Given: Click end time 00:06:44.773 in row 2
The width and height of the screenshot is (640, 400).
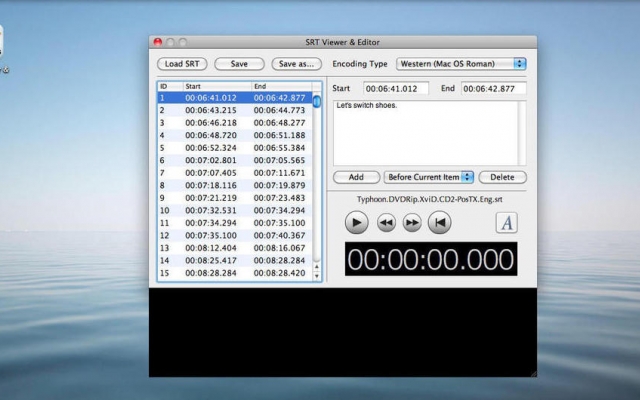Looking at the screenshot, I should click(280, 110).
